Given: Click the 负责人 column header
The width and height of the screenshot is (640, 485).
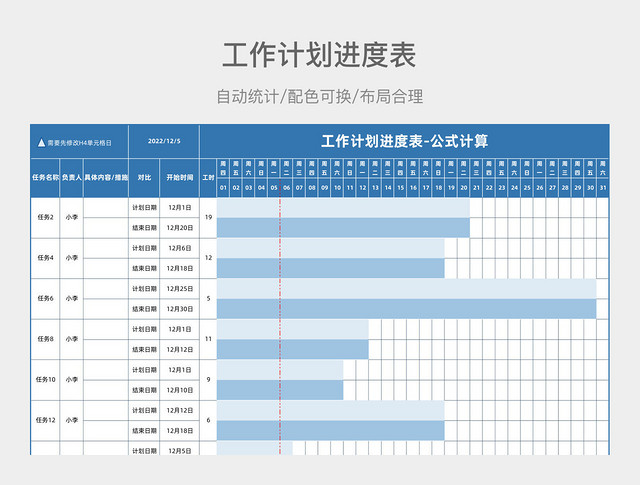Looking at the screenshot, I should (71, 178).
